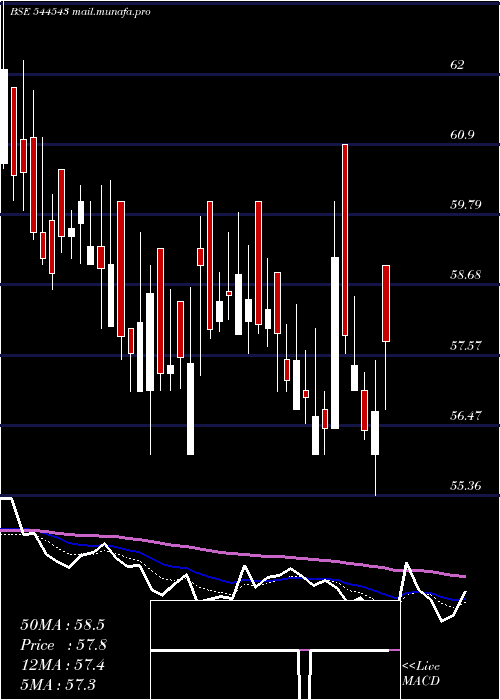
Task: Click the 5MA : 57.3 readout
Action: click(58, 684)
